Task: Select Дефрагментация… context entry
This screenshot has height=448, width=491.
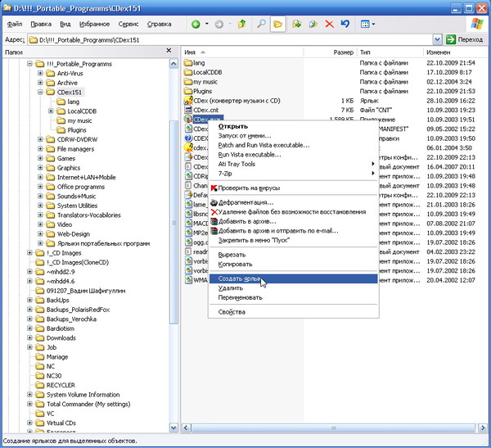Action: click(293, 202)
